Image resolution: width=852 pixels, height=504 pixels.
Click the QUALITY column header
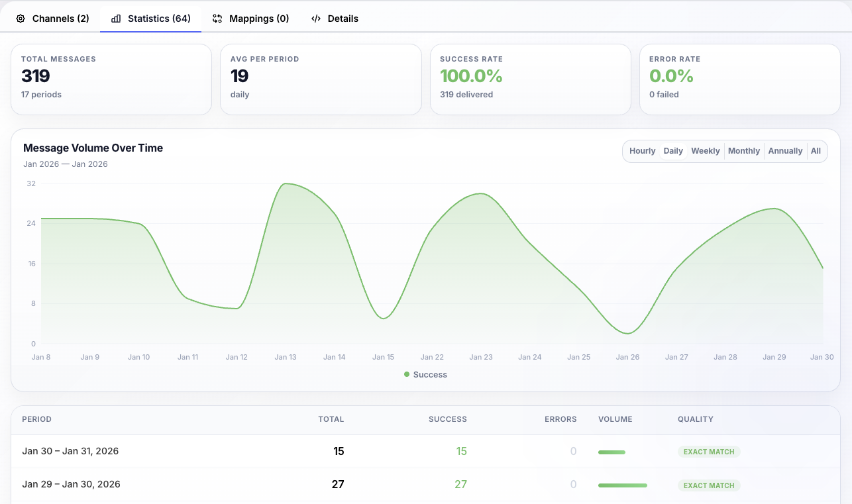coord(696,419)
